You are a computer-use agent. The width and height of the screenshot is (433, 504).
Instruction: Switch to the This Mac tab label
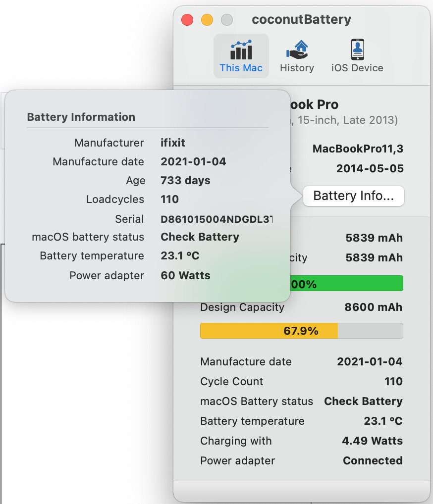[241, 68]
